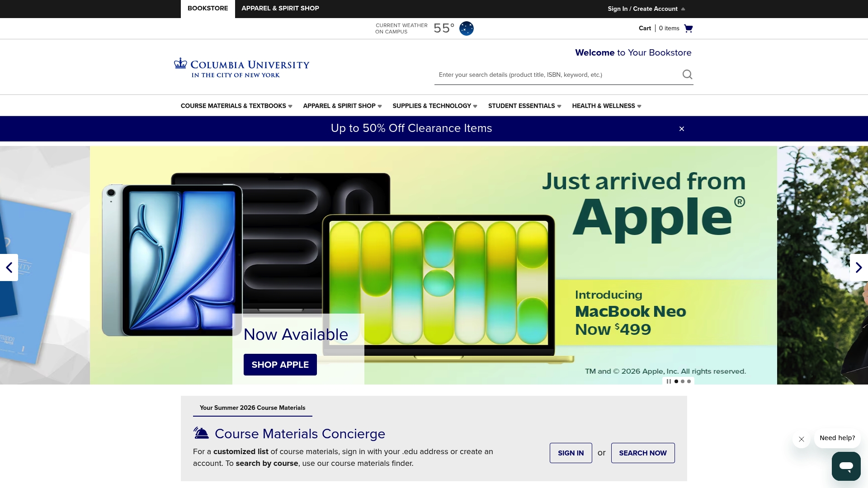
Task: Dismiss the Need help chat bubble
Action: 802,439
